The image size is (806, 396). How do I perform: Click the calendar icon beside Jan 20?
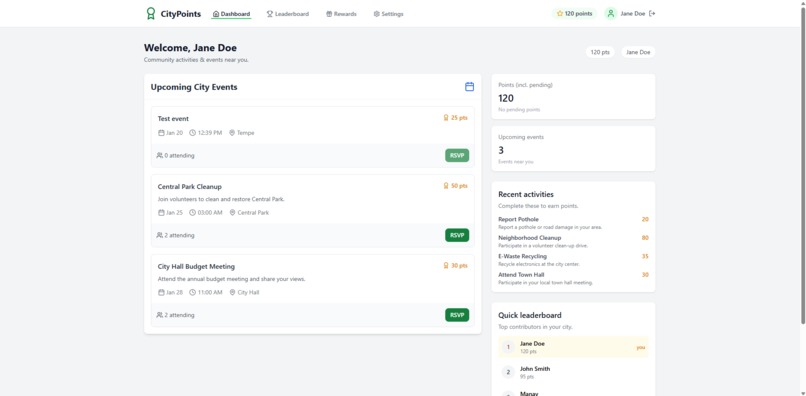click(161, 133)
